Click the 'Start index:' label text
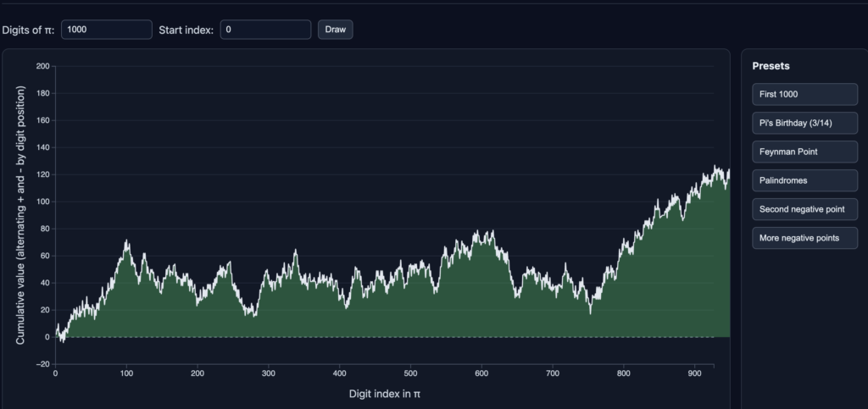 pos(186,30)
